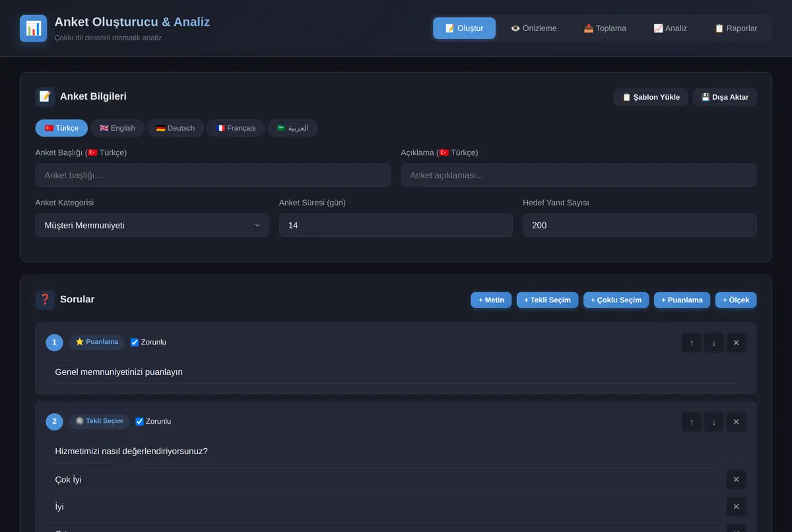The height and width of the screenshot is (532, 792).
Task: Open the Anket Kategorisi dropdown
Action: [x=152, y=225]
